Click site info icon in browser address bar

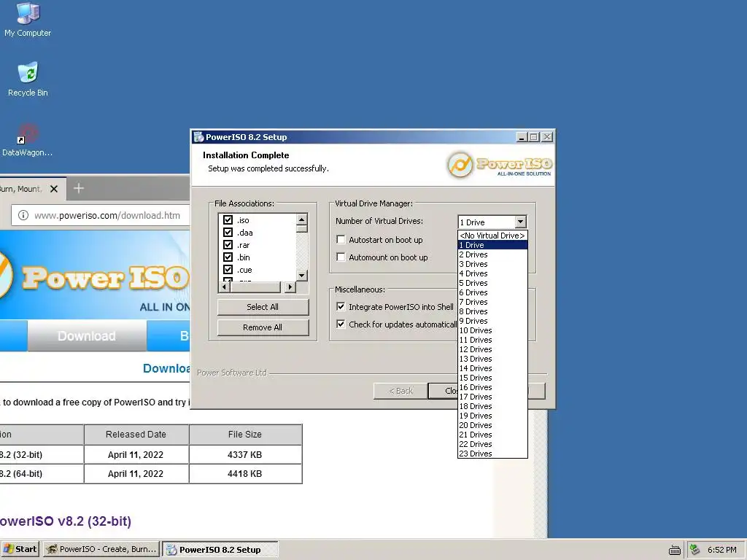coord(23,215)
